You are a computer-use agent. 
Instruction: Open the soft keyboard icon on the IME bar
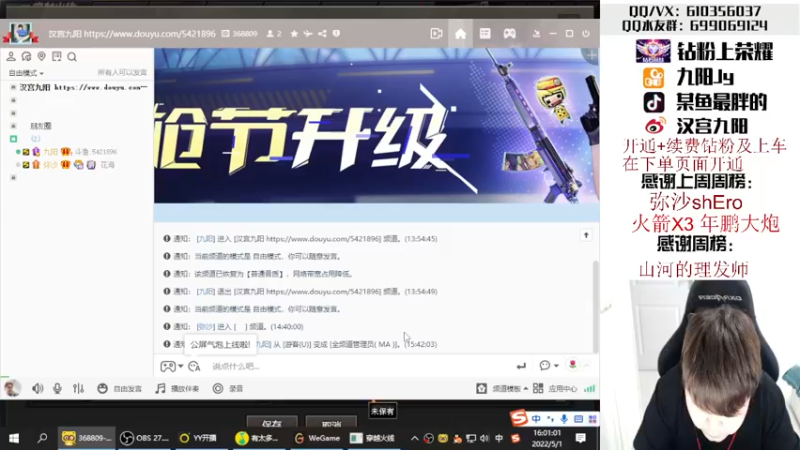pyautogui.click(x=578, y=419)
